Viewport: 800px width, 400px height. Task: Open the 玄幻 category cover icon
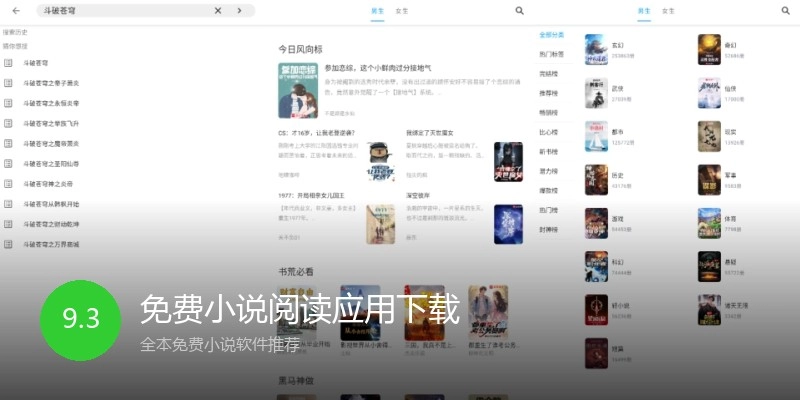pyautogui.click(x=596, y=48)
